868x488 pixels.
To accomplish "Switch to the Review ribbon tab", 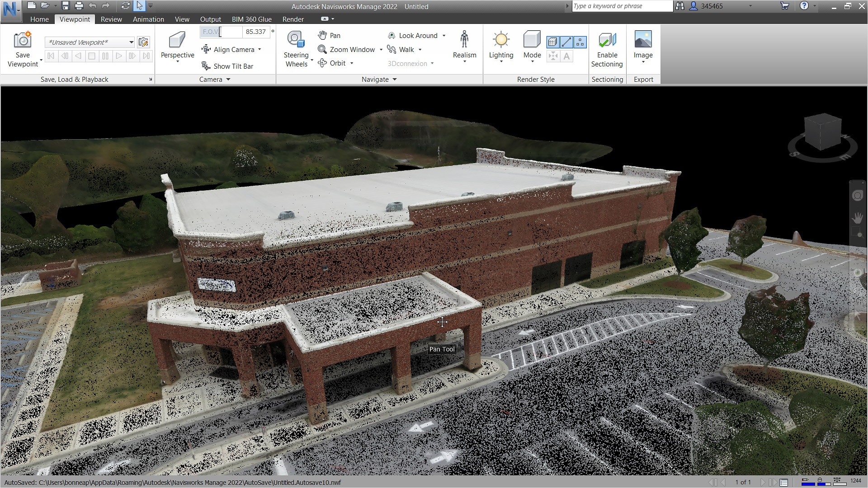I will (111, 19).
